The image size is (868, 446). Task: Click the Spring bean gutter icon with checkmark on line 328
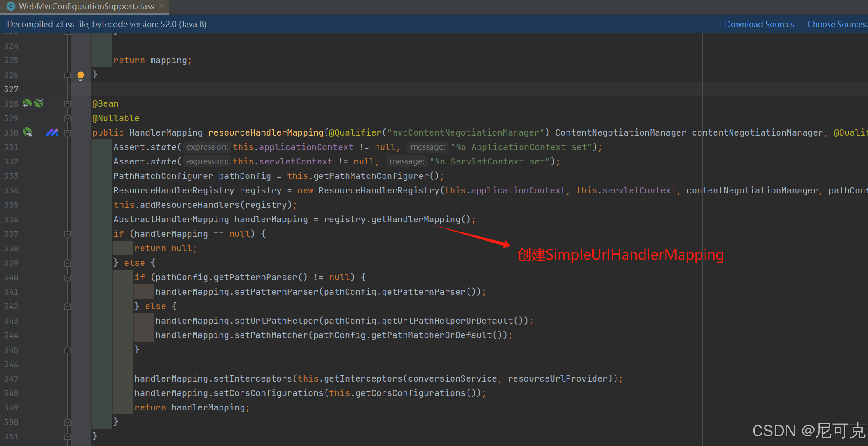(39, 103)
